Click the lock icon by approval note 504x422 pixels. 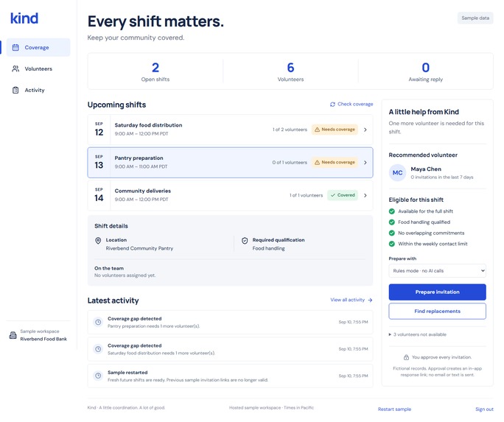coord(406,357)
